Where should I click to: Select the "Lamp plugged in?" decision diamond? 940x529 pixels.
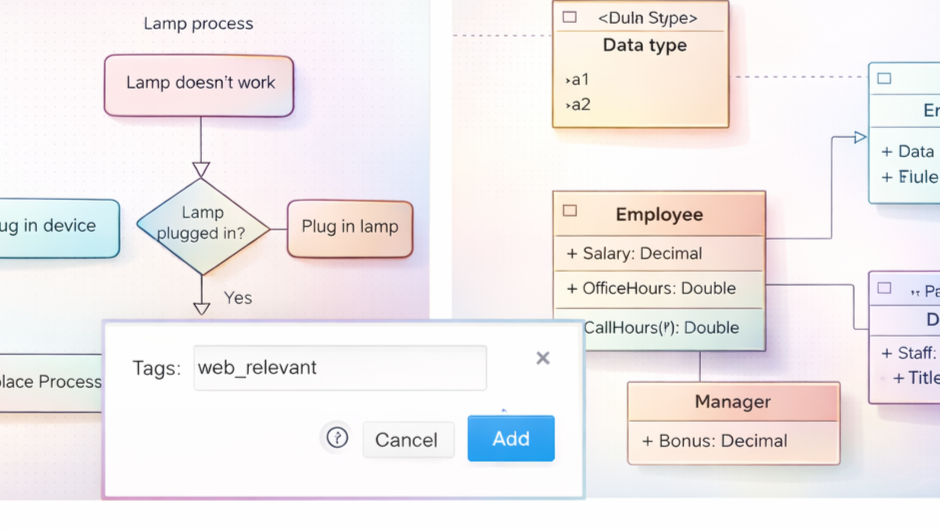[x=202, y=225]
